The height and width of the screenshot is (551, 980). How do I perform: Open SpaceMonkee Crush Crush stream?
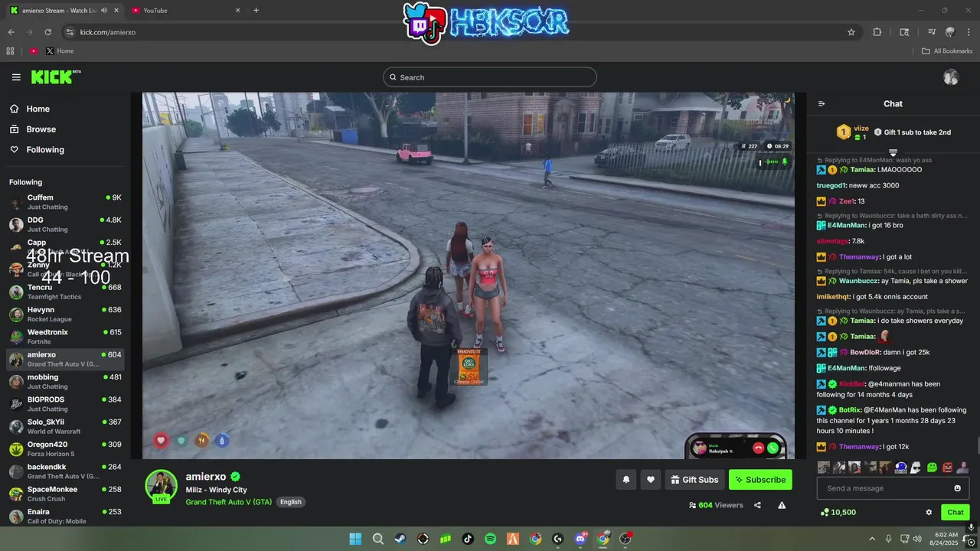(65, 494)
